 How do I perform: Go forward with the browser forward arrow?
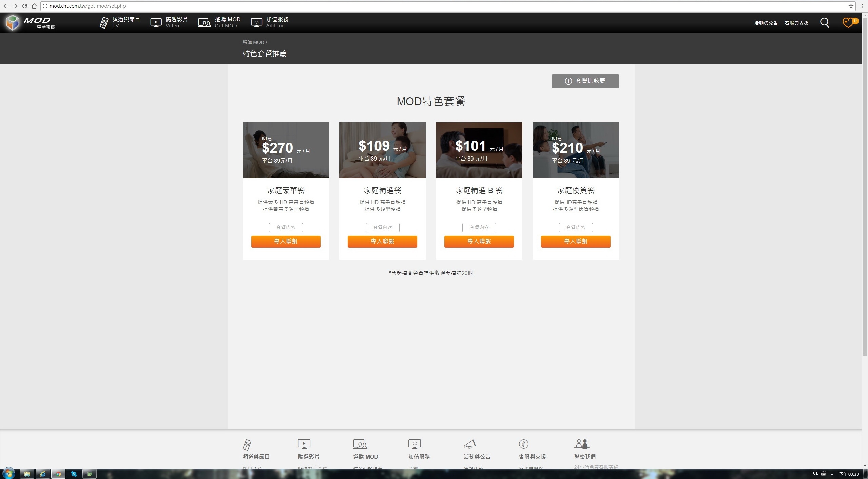click(x=15, y=6)
